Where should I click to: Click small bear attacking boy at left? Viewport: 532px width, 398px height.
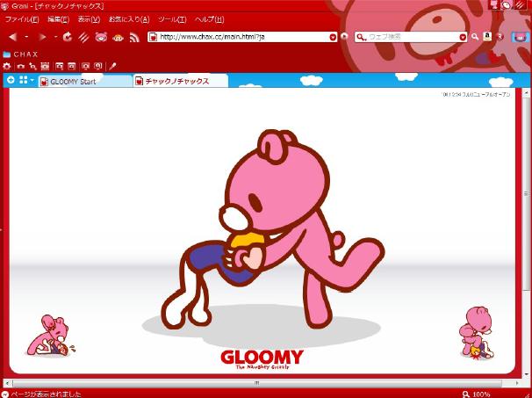(51, 335)
